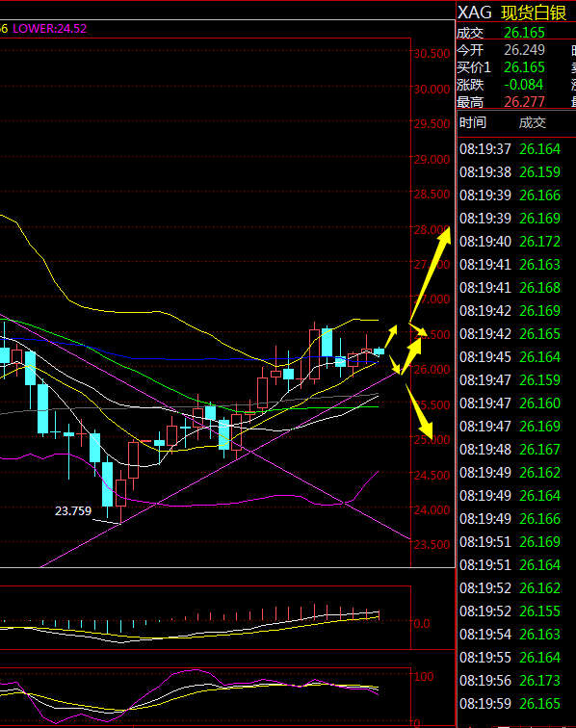Select tick row 08:19:45 at 26.164

coord(511,357)
